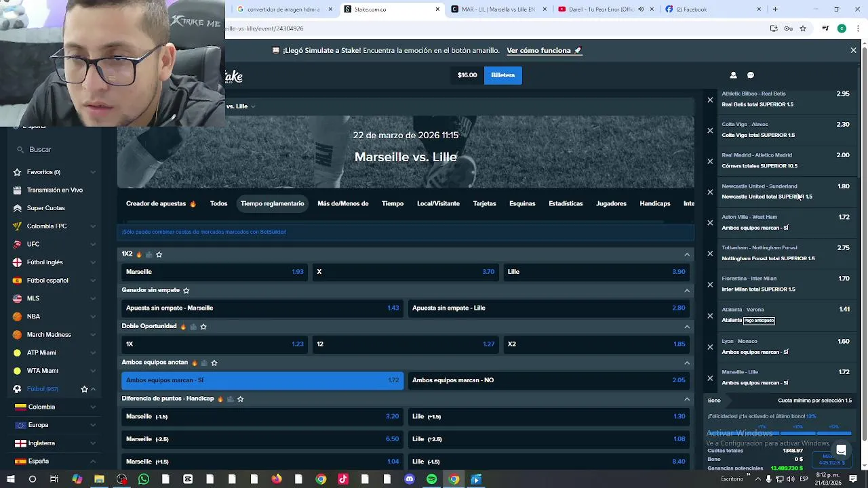Remove the Marseille - Lille betslip selection
The width and height of the screenshot is (868, 488).
(710, 378)
